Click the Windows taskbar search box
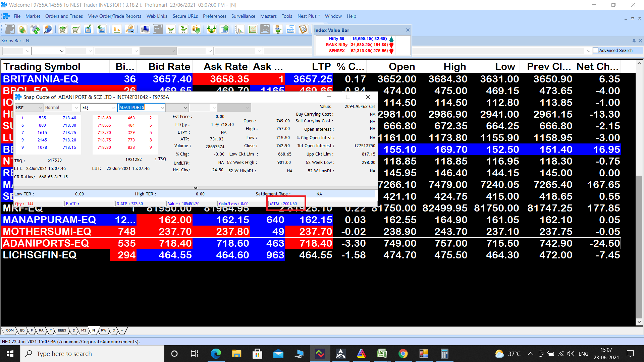 [92, 354]
